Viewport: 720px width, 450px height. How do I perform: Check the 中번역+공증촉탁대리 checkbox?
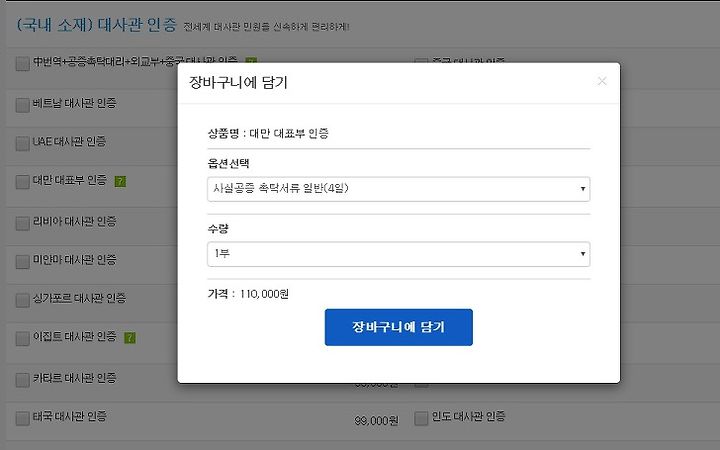click(22, 63)
